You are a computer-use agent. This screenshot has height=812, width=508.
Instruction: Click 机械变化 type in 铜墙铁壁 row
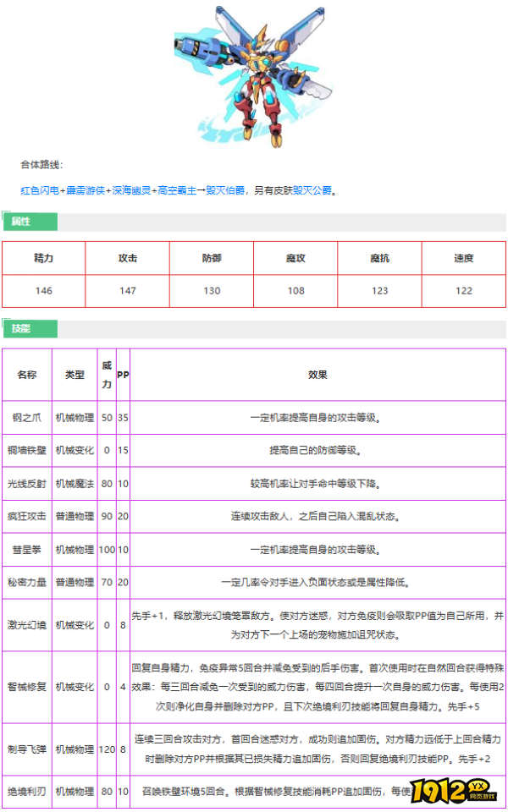pos(75,451)
